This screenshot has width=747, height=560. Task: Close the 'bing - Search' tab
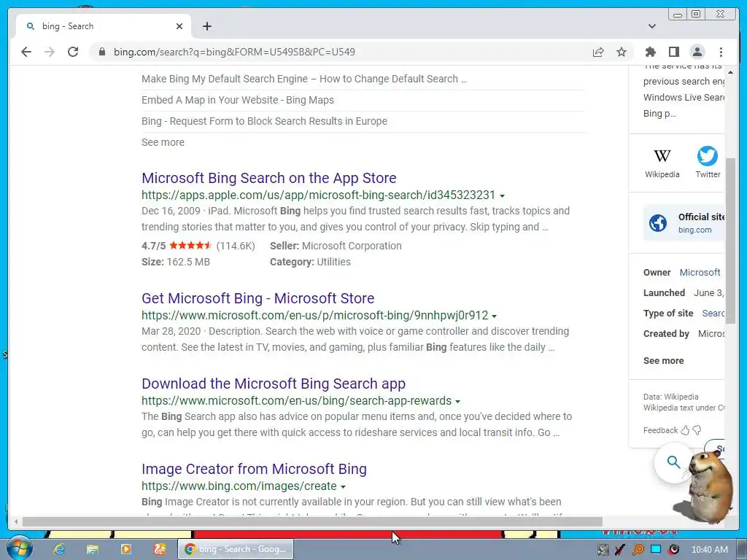(x=179, y=26)
